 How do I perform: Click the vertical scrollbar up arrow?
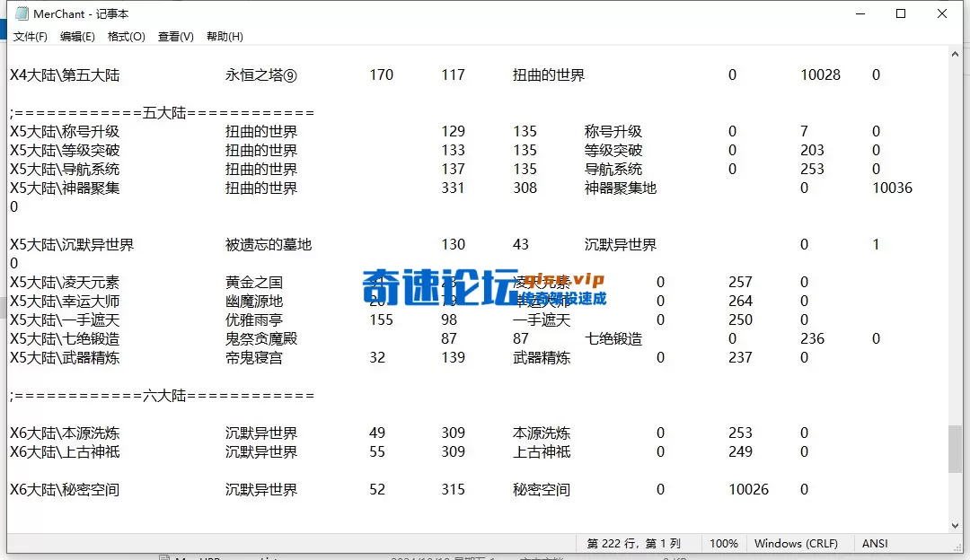pyautogui.click(x=956, y=52)
